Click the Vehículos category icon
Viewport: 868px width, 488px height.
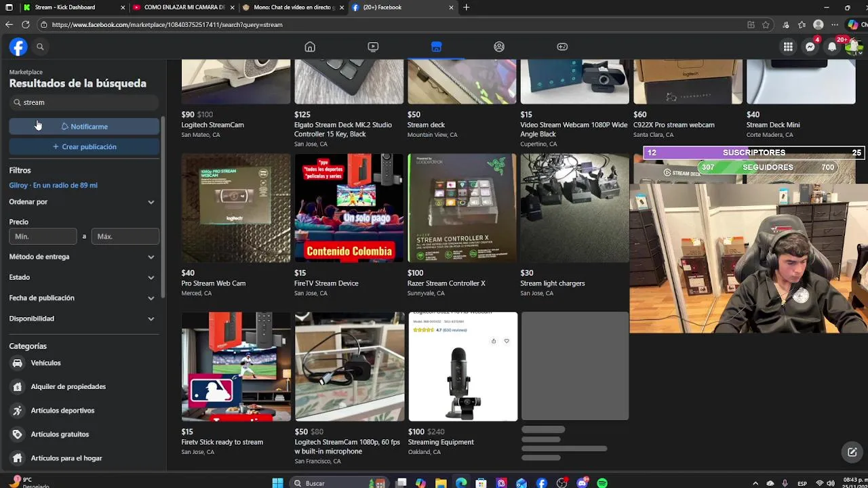(18, 363)
